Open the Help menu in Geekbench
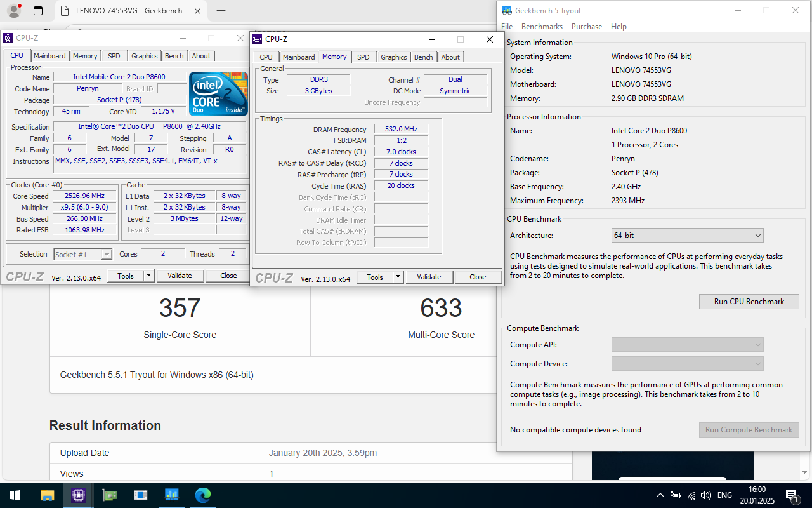Image resolution: width=812 pixels, height=508 pixels. pos(619,27)
